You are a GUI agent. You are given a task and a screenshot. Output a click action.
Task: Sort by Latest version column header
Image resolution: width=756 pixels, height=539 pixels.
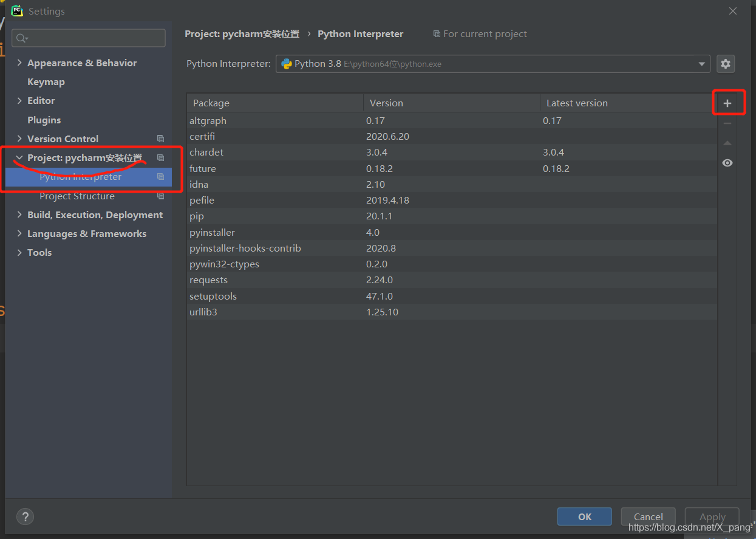pos(628,103)
